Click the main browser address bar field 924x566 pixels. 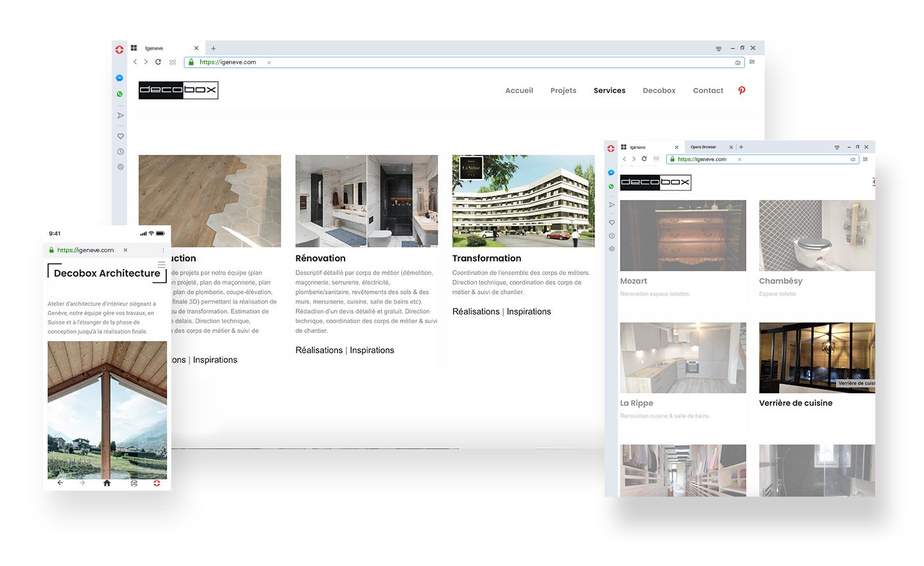[x=465, y=62]
